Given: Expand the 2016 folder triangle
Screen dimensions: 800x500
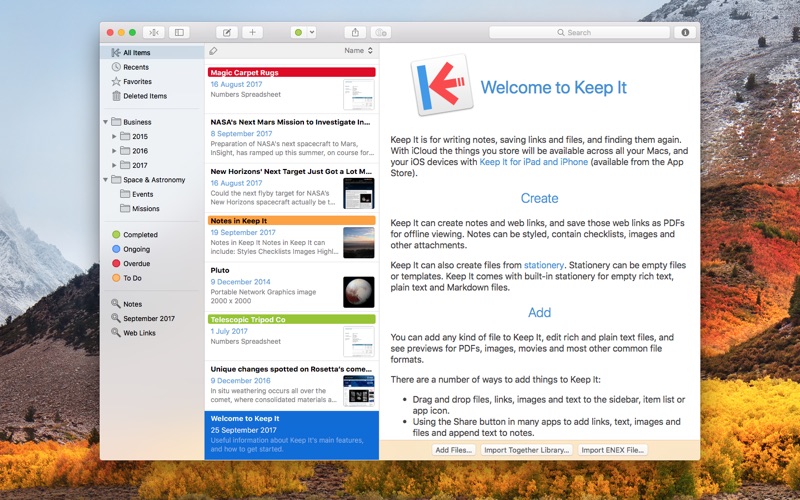Looking at the screenshot, I should [x=114, y=151].
